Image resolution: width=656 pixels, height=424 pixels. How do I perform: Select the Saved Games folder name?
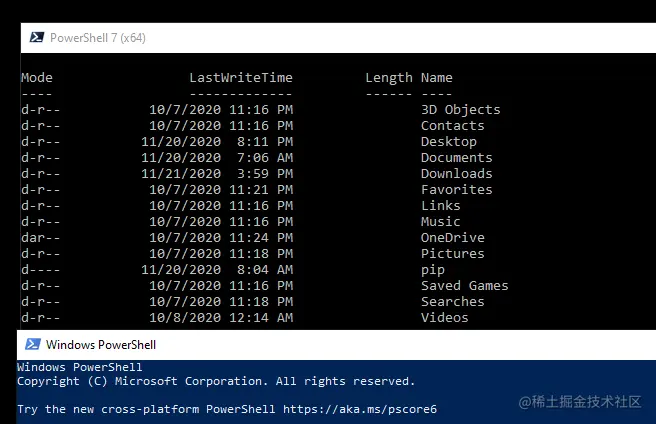[465, 285]
